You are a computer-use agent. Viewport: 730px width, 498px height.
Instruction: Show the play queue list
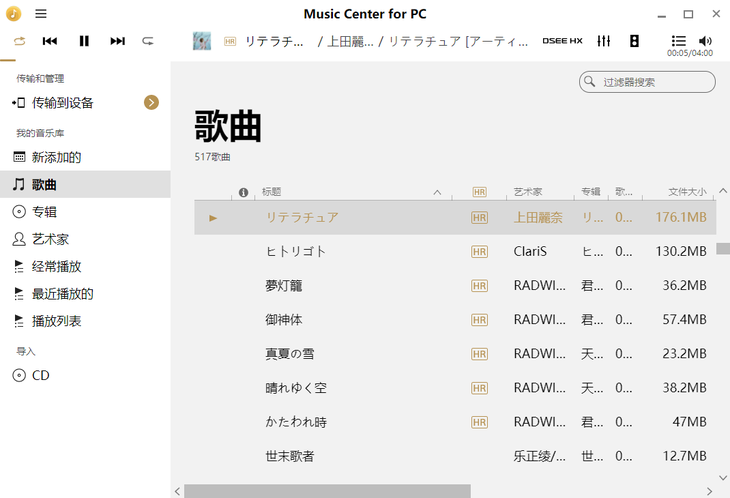[x=678, y=41]
